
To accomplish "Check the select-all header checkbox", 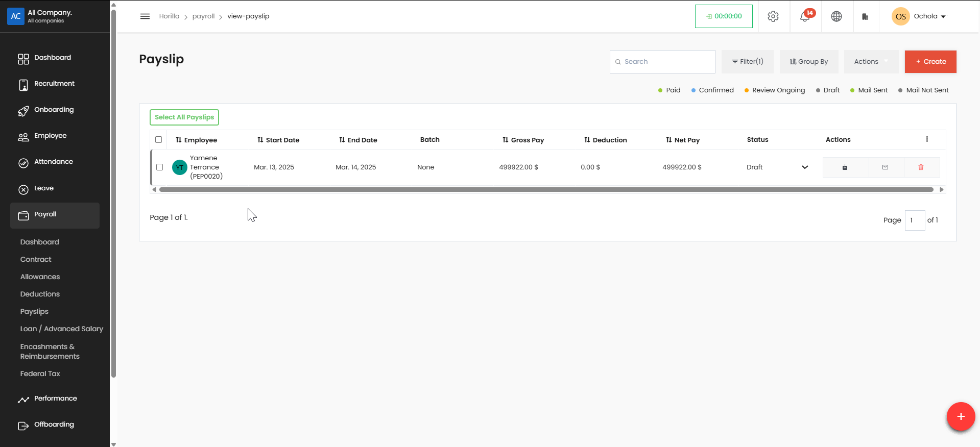I will [x=158, y=140].
